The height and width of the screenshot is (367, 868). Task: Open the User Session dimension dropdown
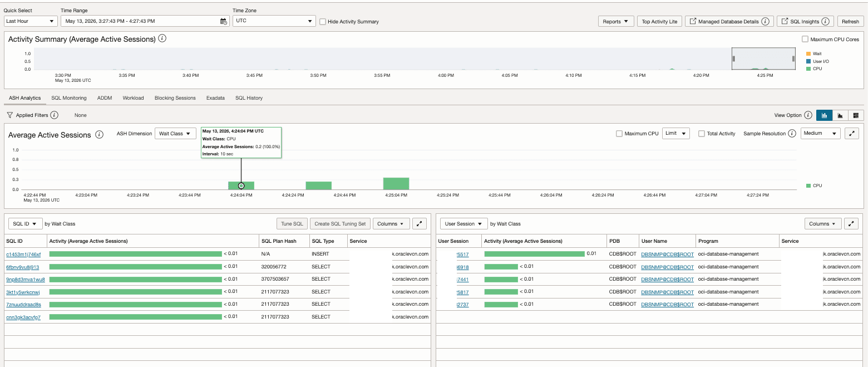464,223
